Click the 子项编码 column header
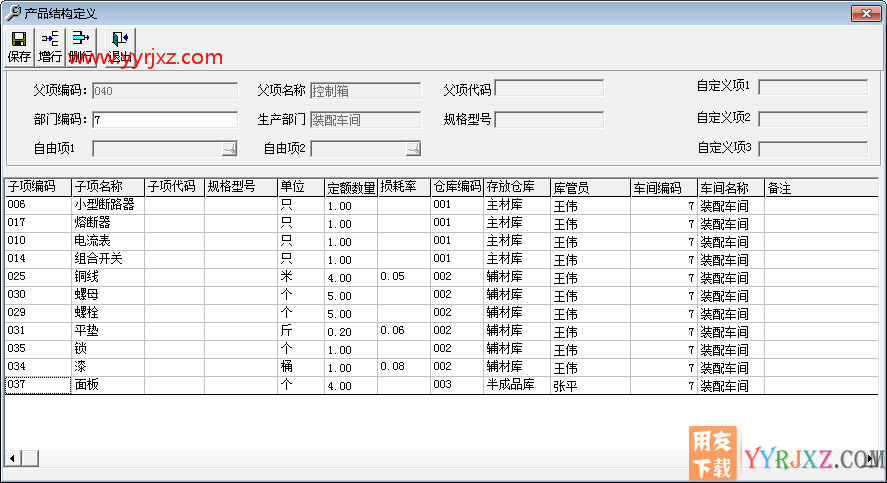This screenshot has width=887, height=483. [37, 187]
